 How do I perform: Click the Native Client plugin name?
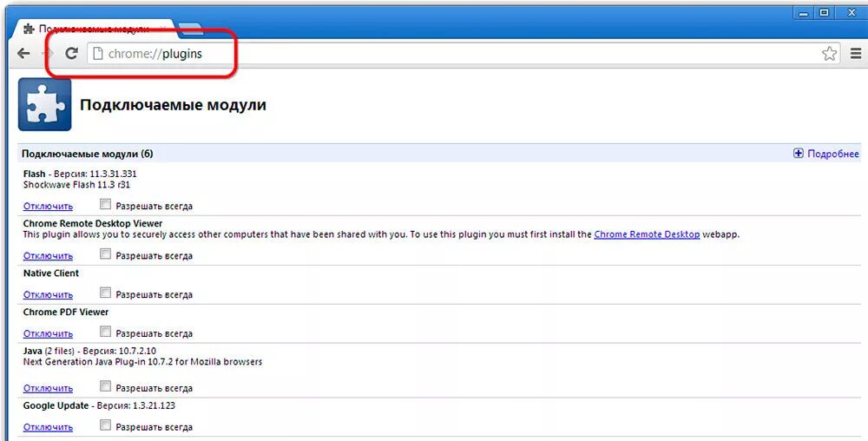coord(51,273)
